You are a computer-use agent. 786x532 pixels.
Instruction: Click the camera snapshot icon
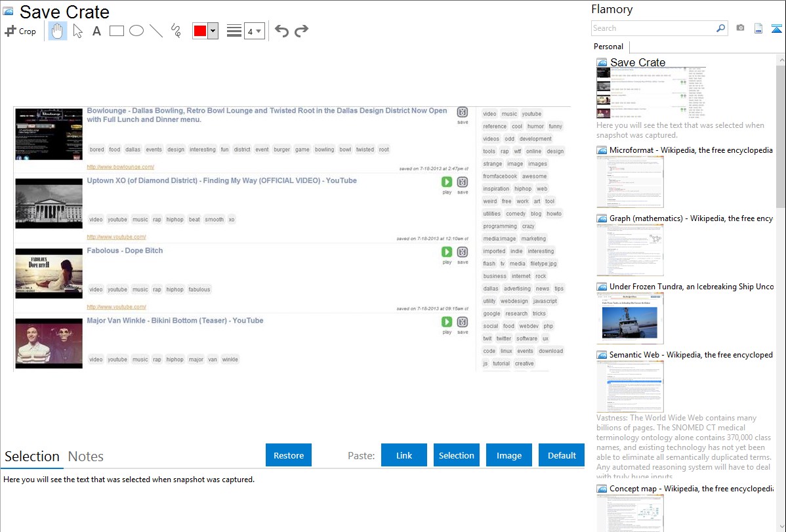coord(740,28)
